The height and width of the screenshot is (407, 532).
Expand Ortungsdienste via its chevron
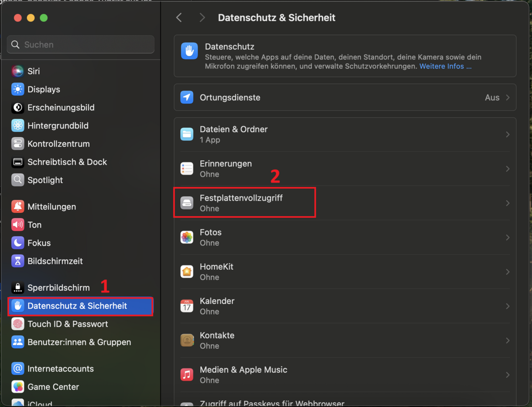coord(508,98)
